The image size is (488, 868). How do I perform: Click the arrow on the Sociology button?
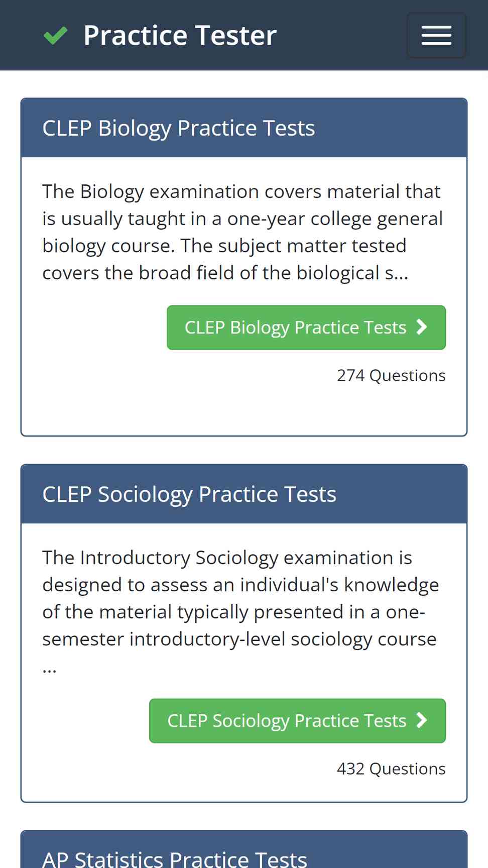coord(422,720)
